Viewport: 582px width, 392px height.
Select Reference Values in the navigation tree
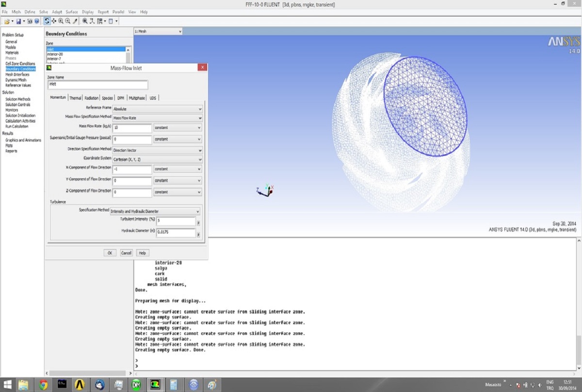click(x=18, y=85)
